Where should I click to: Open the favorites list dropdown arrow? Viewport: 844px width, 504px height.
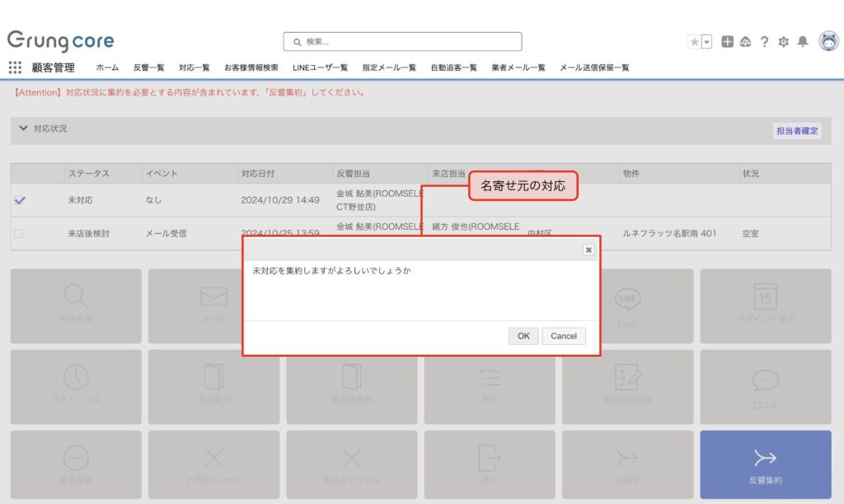coord(706,42)
